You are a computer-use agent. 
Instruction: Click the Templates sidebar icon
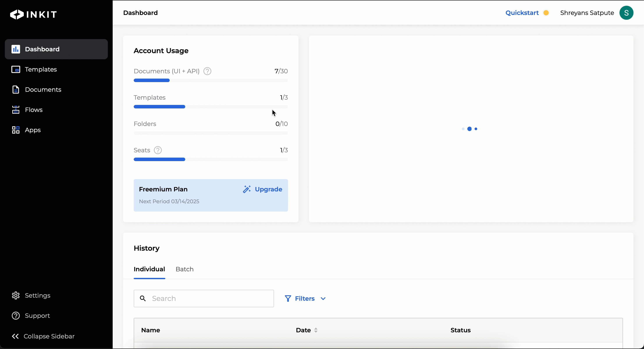coord(16,69)
